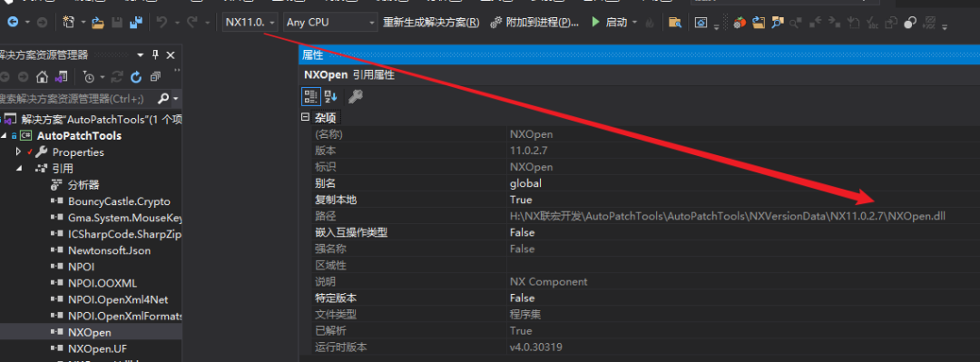Click the Redo arrow icon
980x362 pixels.
[x=193, y=23]
